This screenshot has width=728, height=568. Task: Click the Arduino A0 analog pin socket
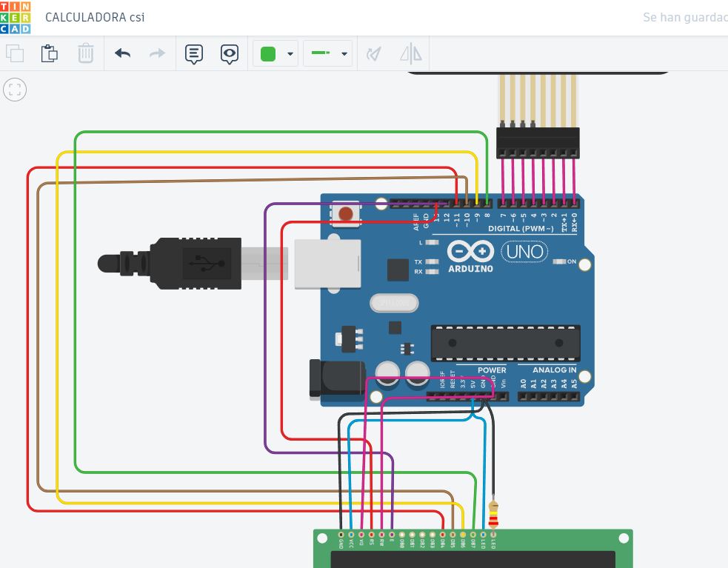[524, 397]
